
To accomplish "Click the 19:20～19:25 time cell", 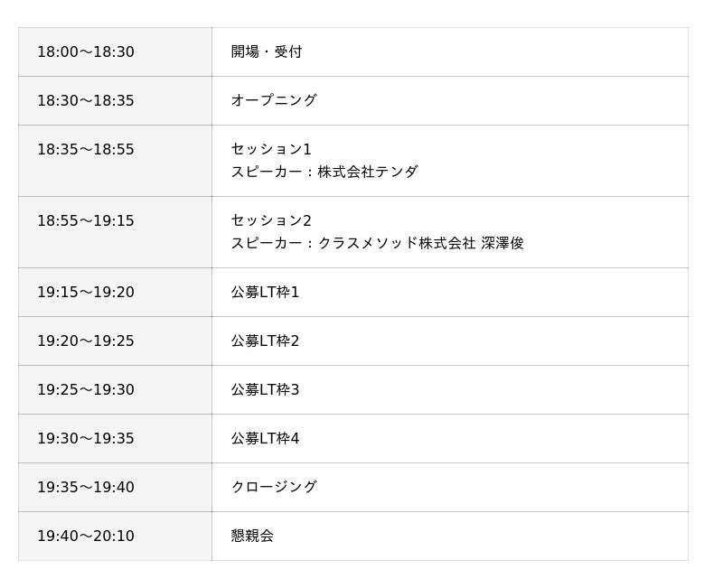I will 86,341.
